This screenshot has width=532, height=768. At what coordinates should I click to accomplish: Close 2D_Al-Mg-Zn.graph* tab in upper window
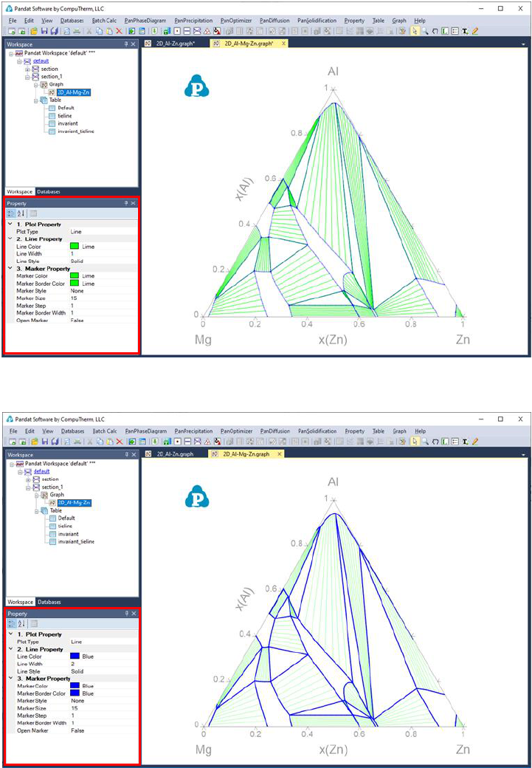[x=283, y=44]
